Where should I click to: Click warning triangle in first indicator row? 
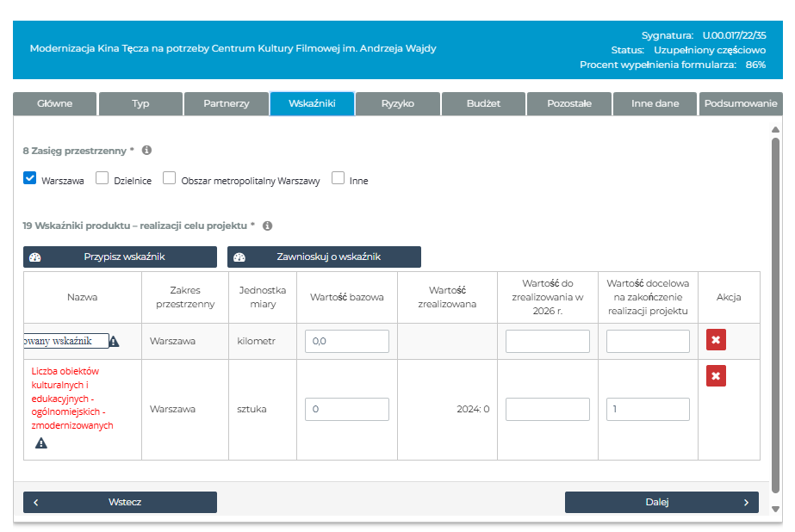click(114, 342)
